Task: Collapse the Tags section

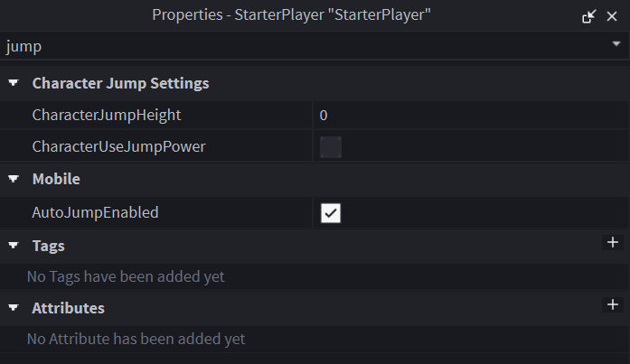Action: 14,245
